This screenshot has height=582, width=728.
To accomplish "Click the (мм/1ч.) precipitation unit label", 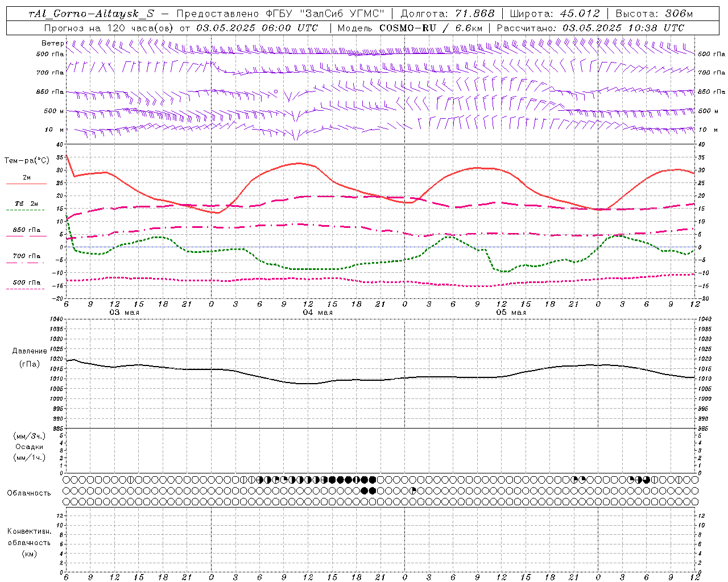I will pos(30,458).
